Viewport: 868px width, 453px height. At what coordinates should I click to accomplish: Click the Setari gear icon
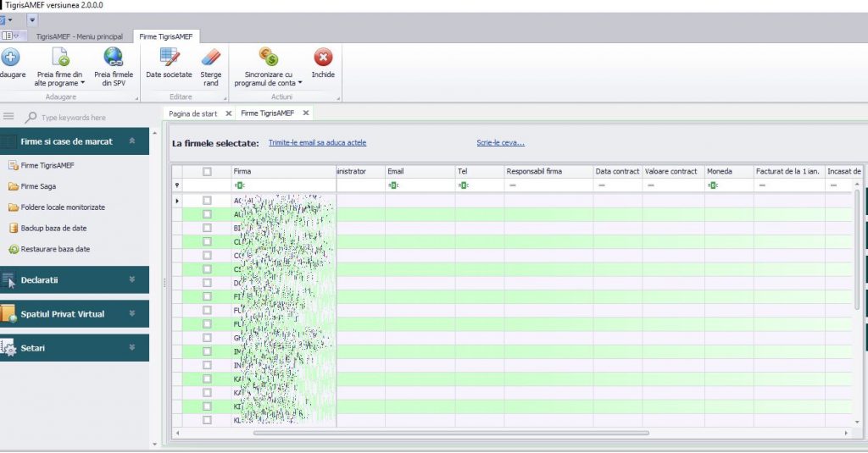(8, 348)
